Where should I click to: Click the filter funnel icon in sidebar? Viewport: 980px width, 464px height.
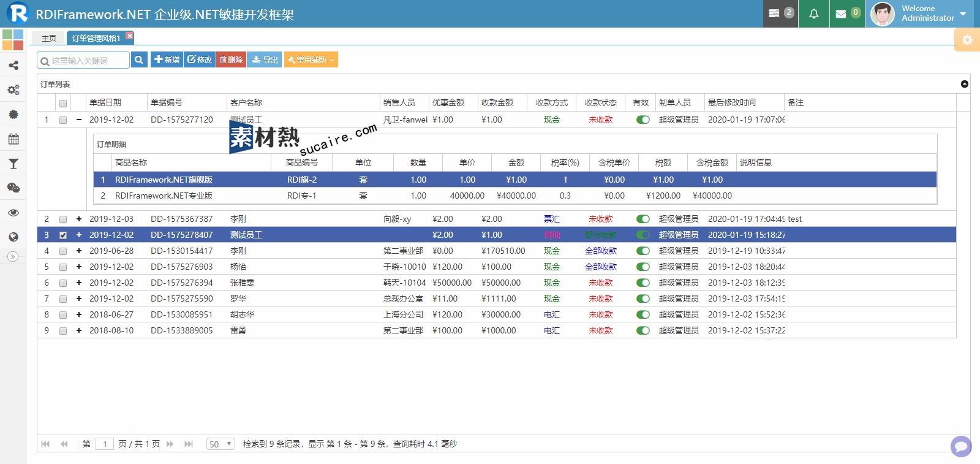tap(13, 164)
